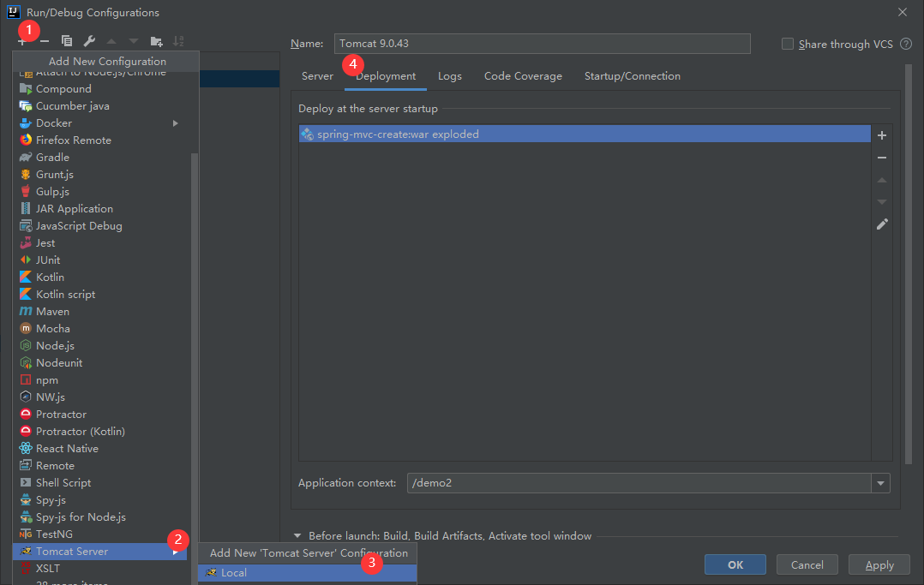Switch to the Startup/Connection tab

pyautogui.click(x=633, y=76)
